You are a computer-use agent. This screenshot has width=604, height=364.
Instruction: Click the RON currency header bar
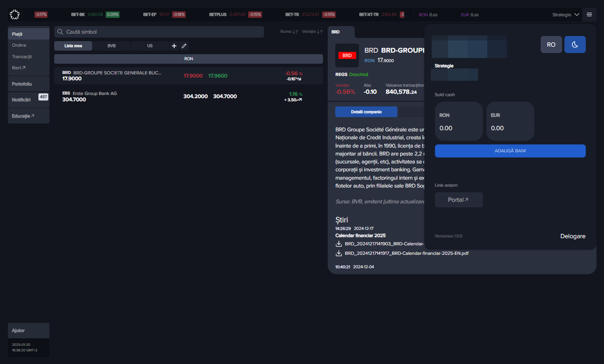(x=188, y=59)
